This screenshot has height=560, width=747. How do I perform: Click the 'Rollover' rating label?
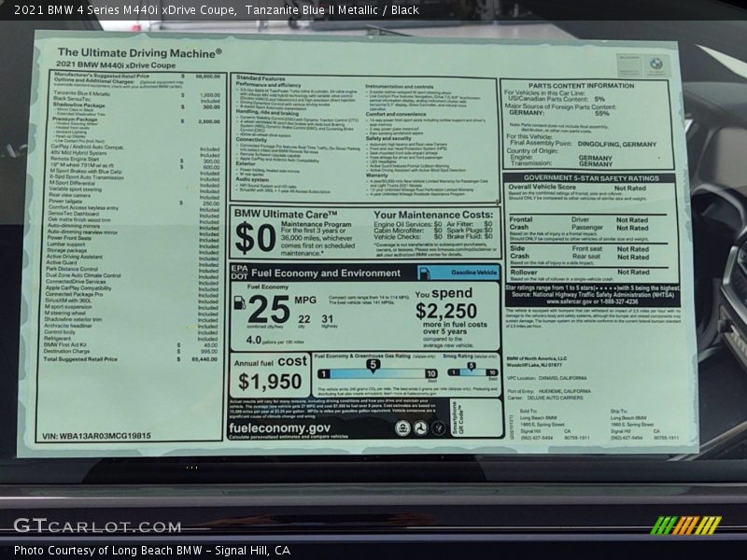524,273
